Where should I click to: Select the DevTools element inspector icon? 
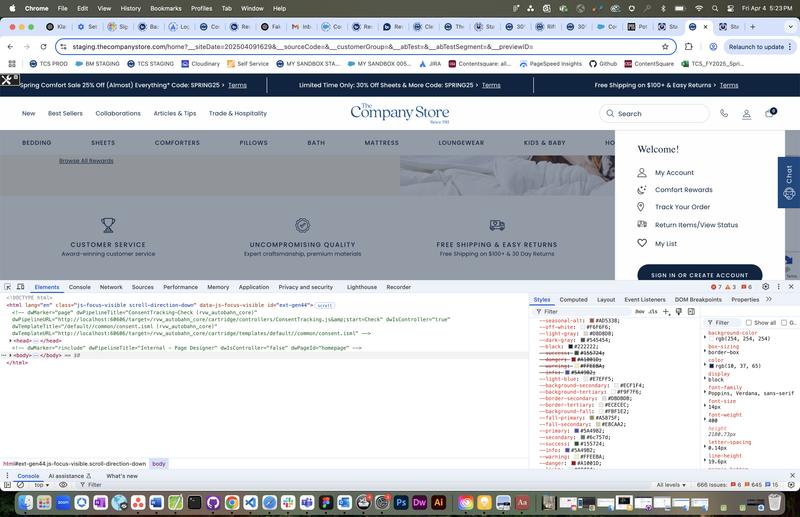point(8,287)
